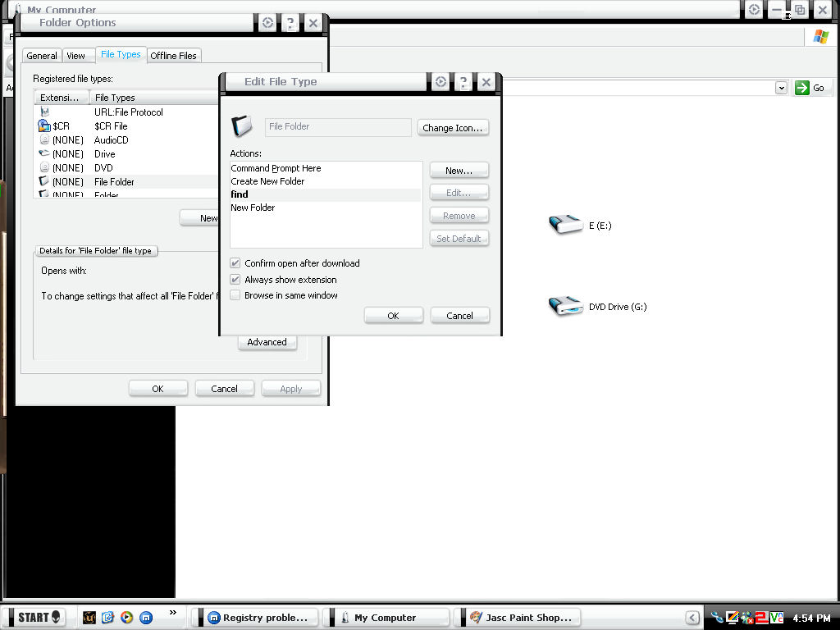
Task: Select the File Types tab
Action: (121, 55)
